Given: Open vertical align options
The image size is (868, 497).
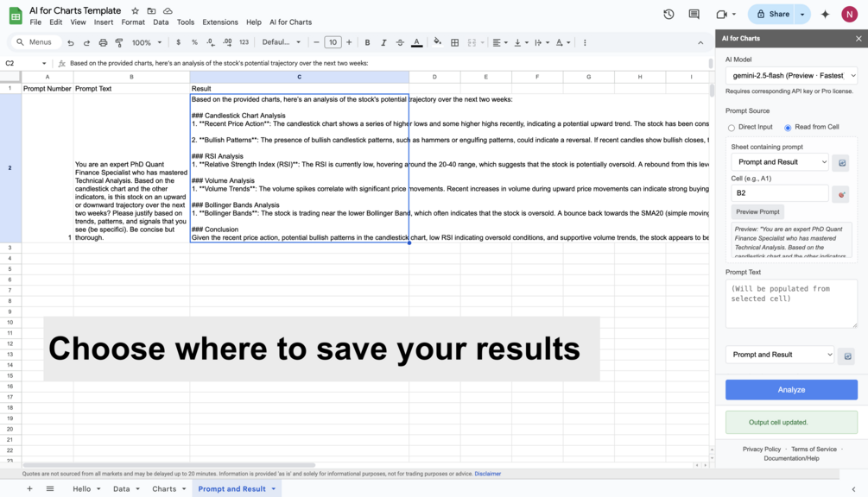Looking at the screenshot, I should pyautogui.click(x=520, y=42).
